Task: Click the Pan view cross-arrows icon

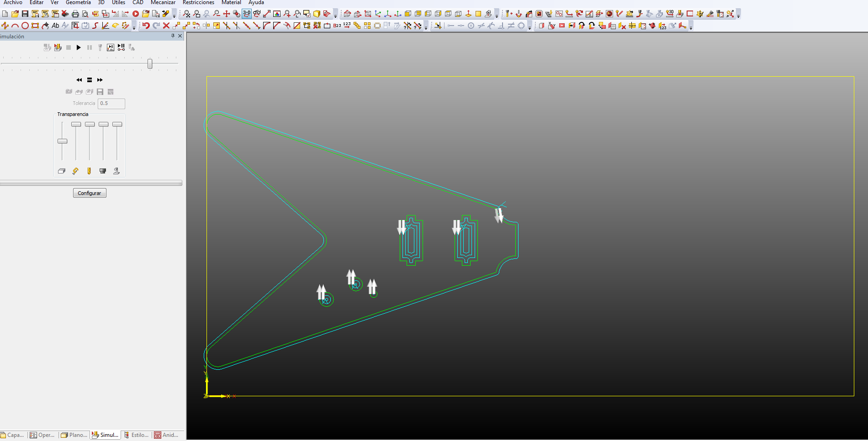Action: 227,14
